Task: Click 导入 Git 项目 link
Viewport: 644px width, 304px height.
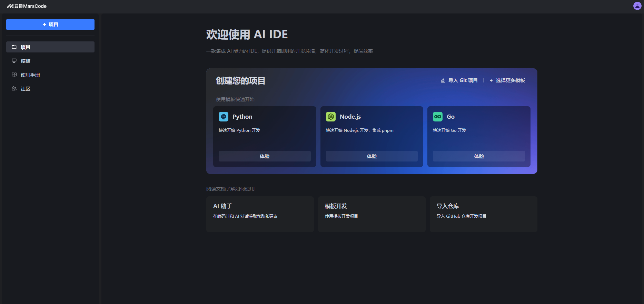Action: [459, 80]
